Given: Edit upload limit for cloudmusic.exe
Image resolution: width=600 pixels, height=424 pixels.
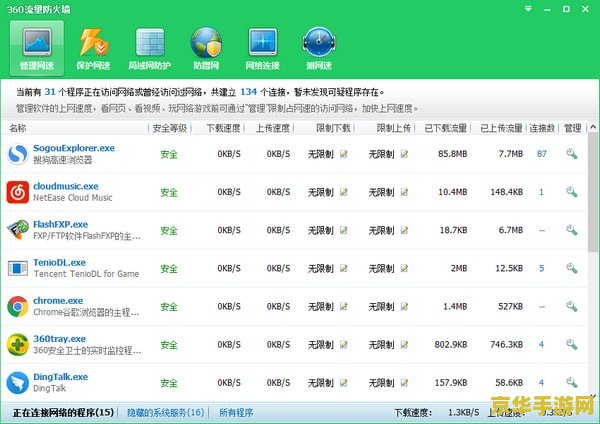Looking at the screenshot, I should pyautogui.click(x=404, y=192).
